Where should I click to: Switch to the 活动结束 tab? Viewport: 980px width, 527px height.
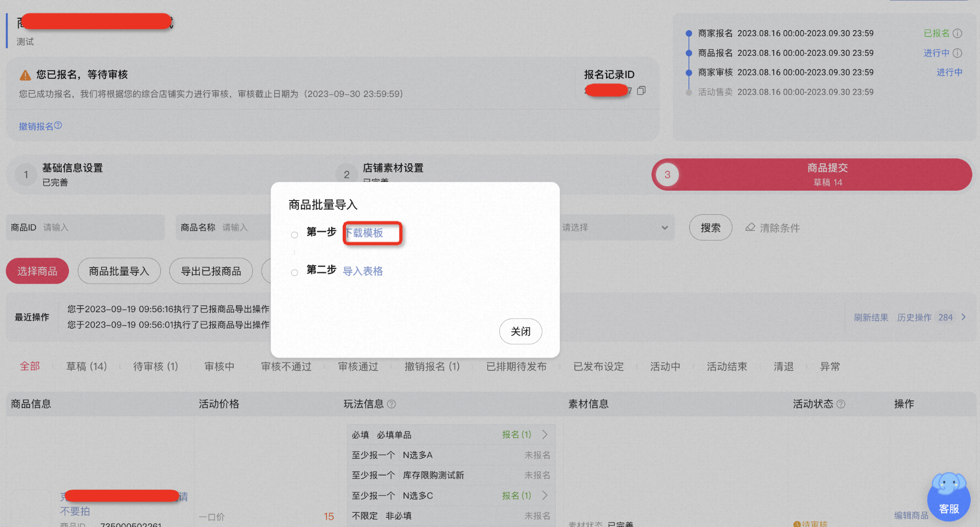pos(727,366)
